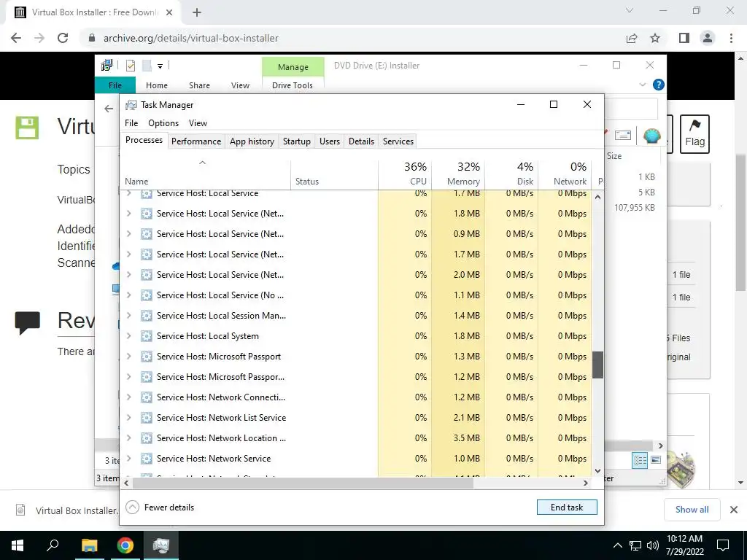Dismiss the Chrome downloads bar

[x=734, y=510]
